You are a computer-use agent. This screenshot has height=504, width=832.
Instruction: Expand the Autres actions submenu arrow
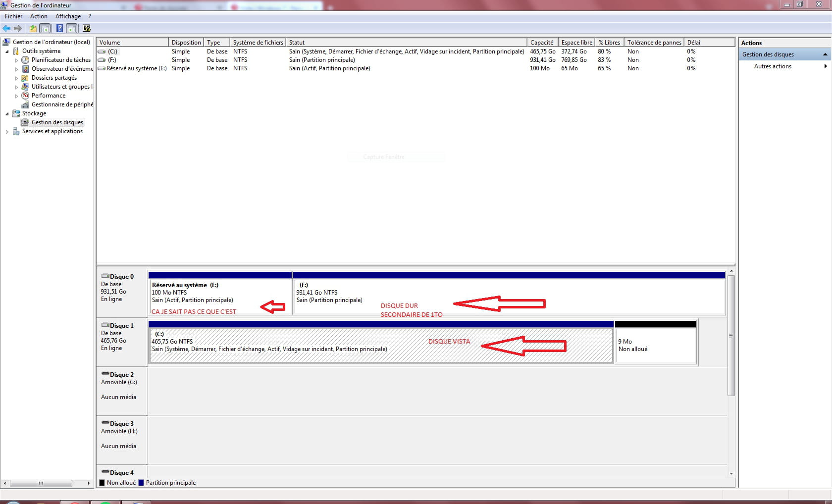pos(825,66)
